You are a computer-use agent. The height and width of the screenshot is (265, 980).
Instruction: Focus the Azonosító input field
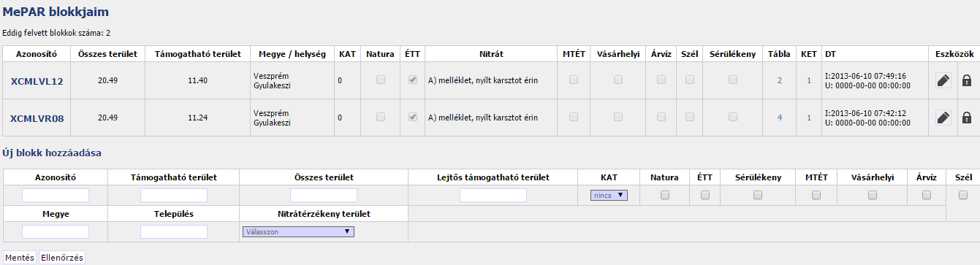(x=56, y=195)
